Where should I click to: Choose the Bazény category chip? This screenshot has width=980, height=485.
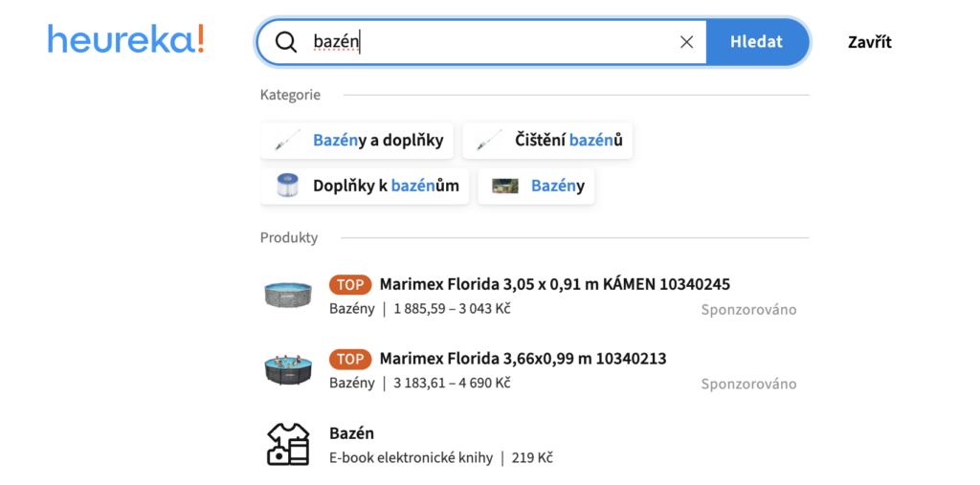tap(536, 186)
